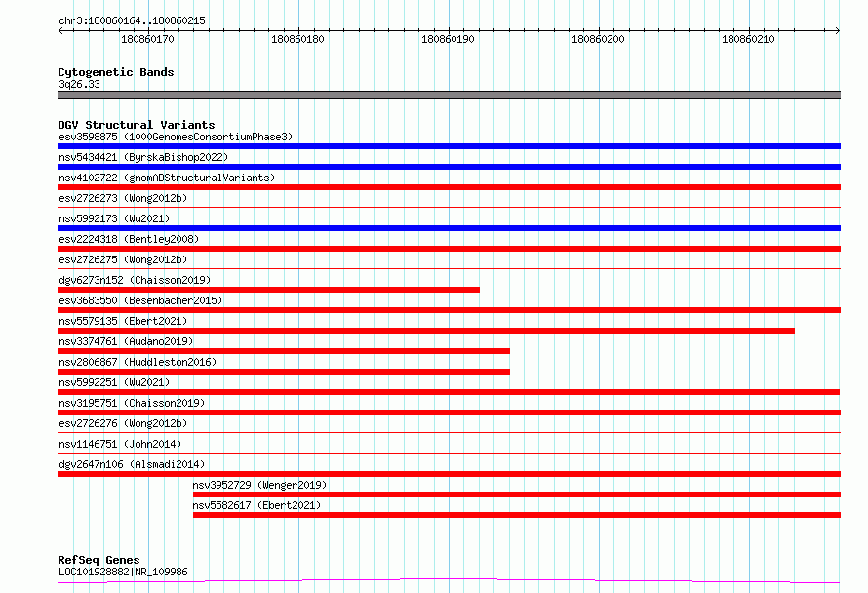Select the red bar under nsv3952729
868x593 pixels.
[517, 494]
